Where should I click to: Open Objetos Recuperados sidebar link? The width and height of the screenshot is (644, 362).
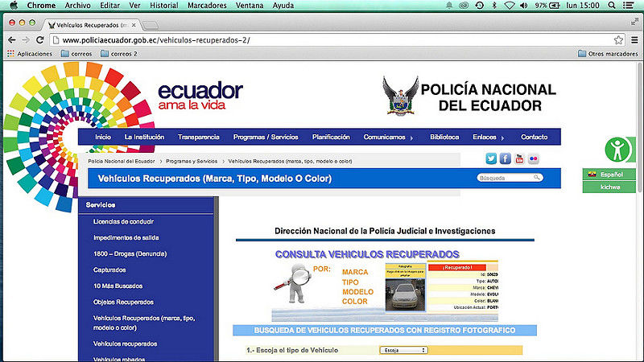[123, 302]
